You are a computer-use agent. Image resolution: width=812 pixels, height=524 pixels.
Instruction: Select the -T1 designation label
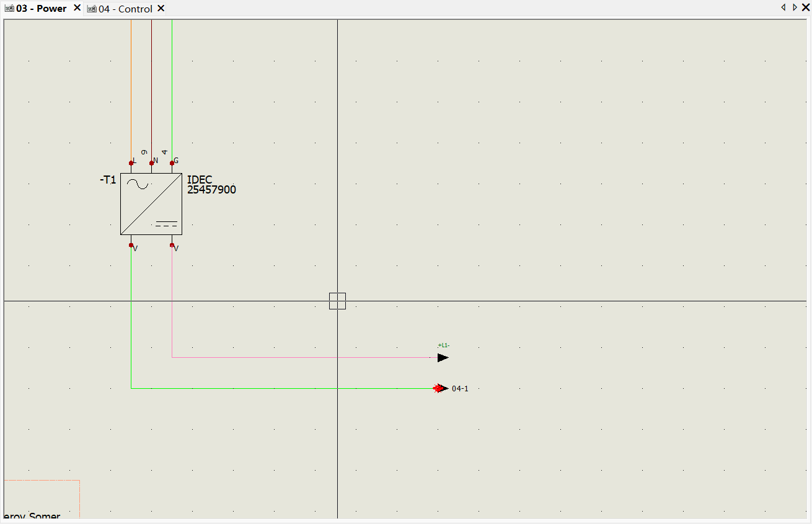point(108,180)
